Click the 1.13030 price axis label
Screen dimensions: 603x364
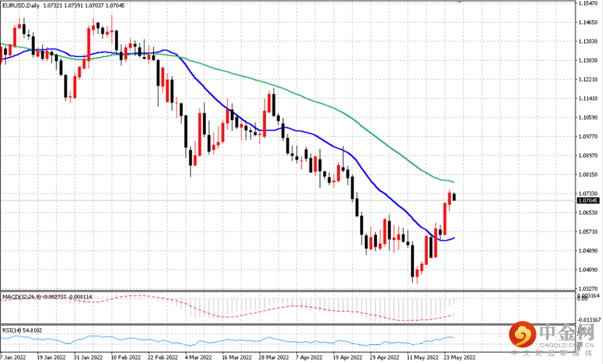tap(589, 60)
